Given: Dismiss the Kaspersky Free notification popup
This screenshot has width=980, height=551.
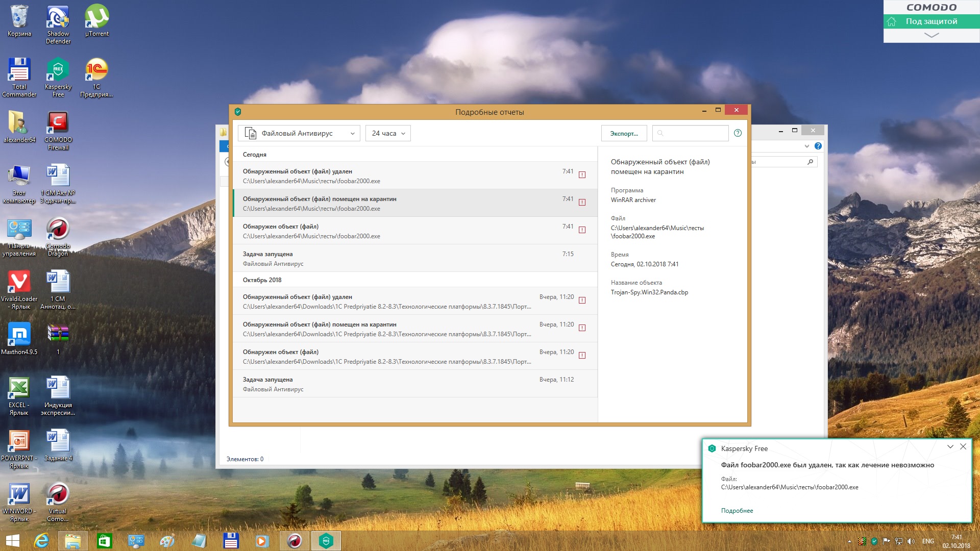Looking at the screenshot, I should (x=963, y=446).
